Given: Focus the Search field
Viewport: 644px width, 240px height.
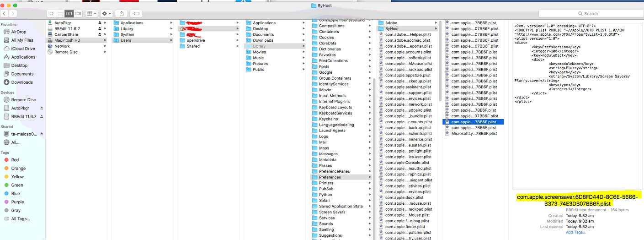Looking at the screenshot, I should pos(587,14).
